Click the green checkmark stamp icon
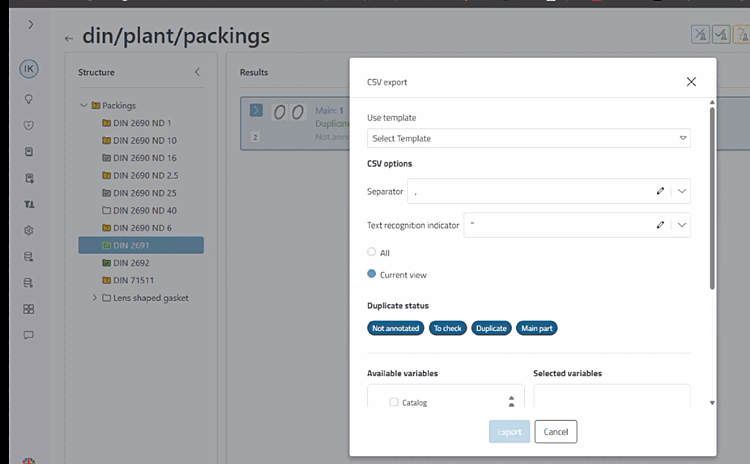 pyautogui.click(x=721, y=34)
